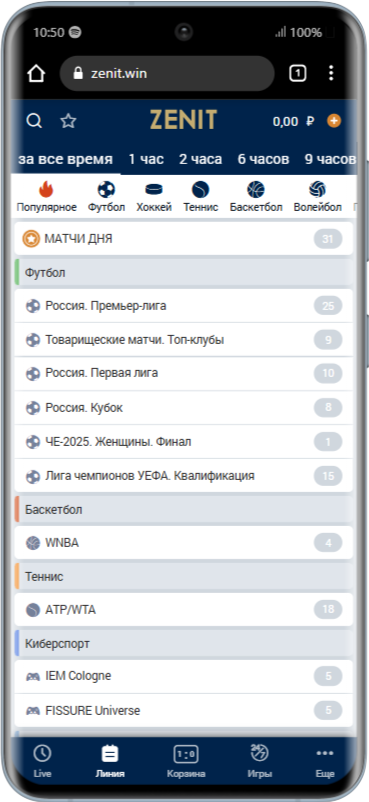This screenshot has height=802, width=369.
Task: Open the zenit.win address bar
Action: [167, 74]
